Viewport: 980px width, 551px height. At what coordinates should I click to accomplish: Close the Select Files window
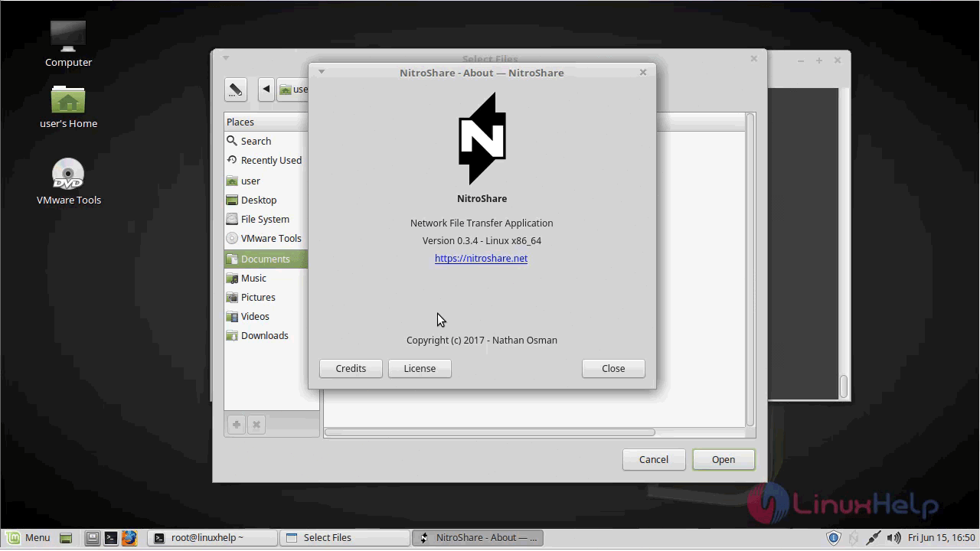coord(754,58)
